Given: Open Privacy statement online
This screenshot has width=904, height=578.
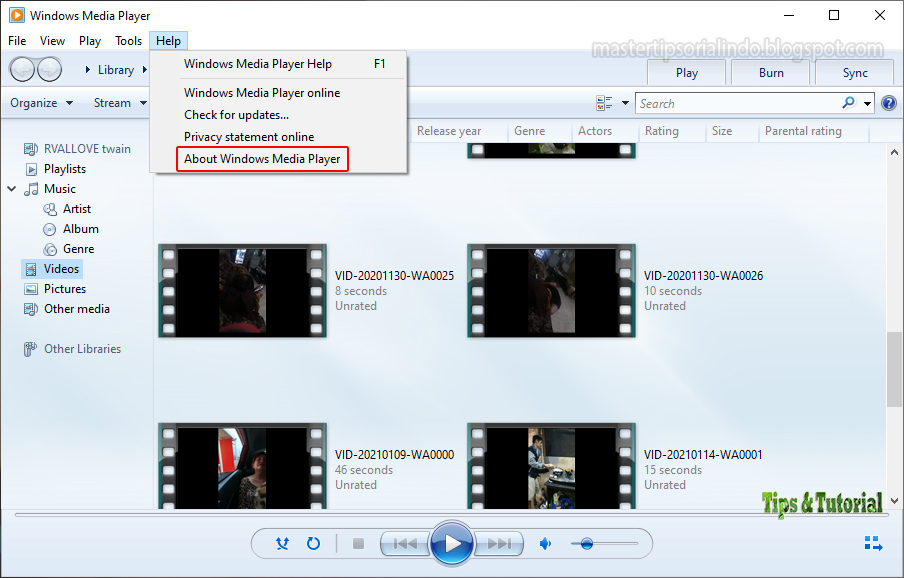Looking at the screenshot, I should point(278,137).
